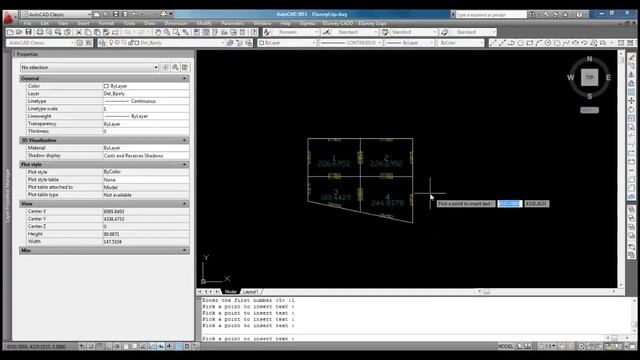640x360 pixels.
Task: Click the Multileader Style icon
Action: [x=444, y=32]
